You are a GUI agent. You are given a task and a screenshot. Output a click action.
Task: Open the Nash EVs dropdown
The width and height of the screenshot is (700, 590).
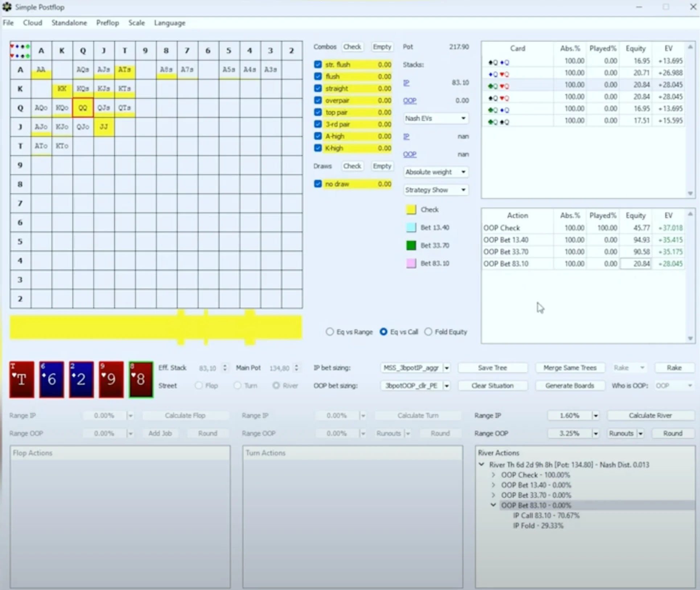point(435,118)
